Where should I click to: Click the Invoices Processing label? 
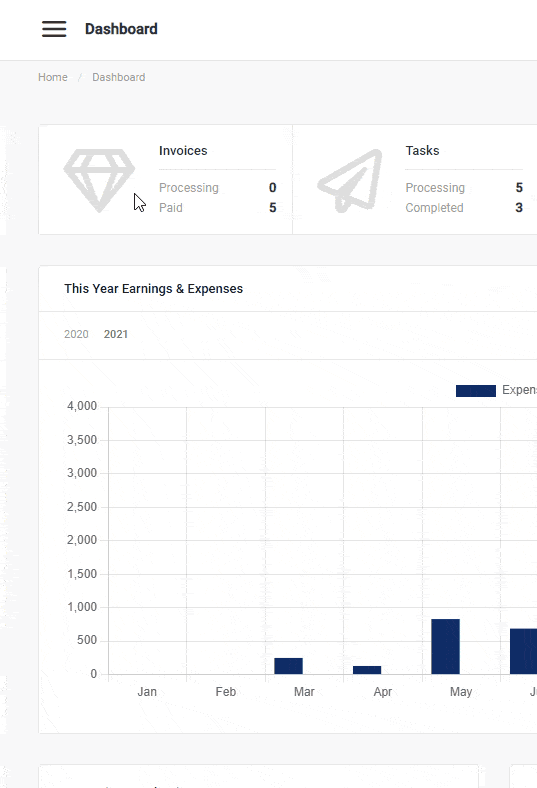(189, 188)
